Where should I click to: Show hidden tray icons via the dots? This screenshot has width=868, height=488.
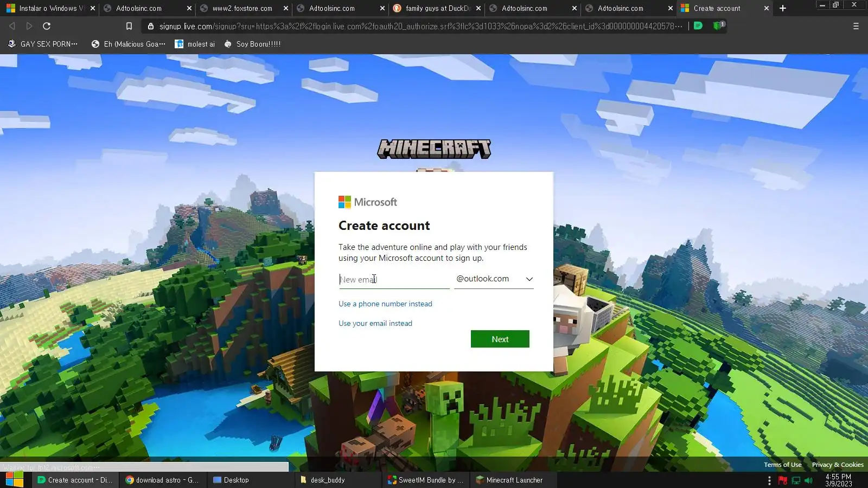click(769, 480)
